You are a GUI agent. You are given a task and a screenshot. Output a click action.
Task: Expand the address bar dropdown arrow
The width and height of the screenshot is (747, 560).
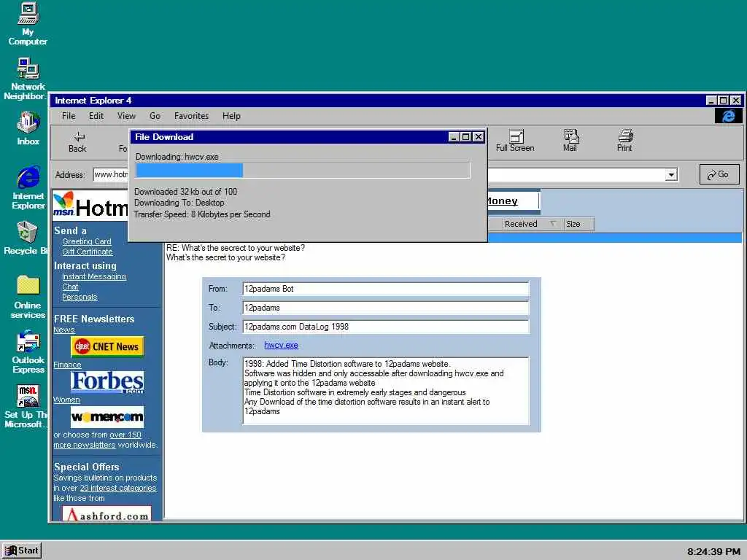pos(671,175)
